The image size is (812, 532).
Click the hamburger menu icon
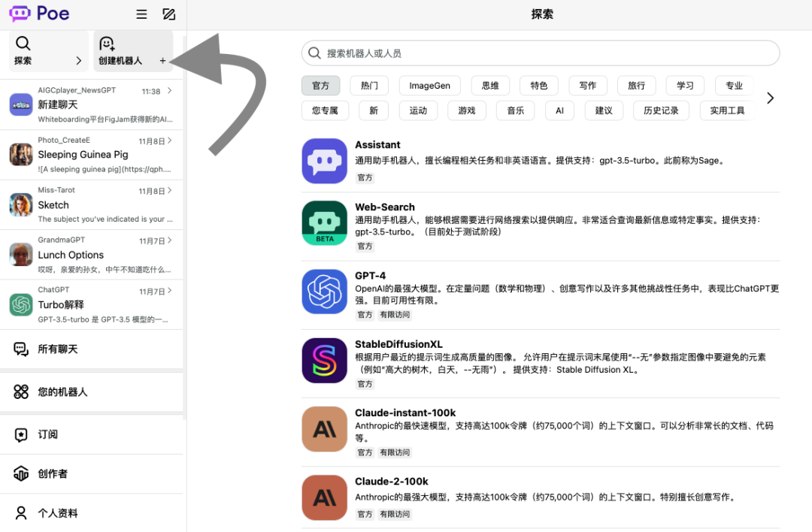(x=141, y=14)
